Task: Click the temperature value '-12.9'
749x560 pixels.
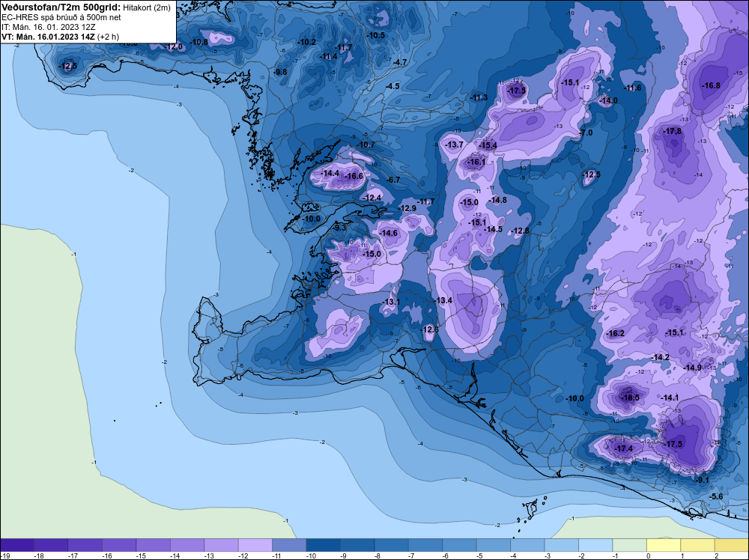Action: click(x=407, y=208)
